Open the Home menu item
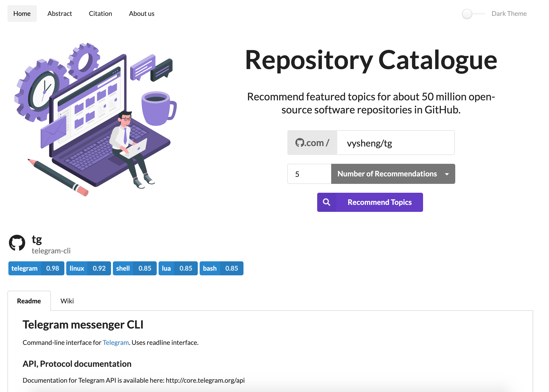 22,14
